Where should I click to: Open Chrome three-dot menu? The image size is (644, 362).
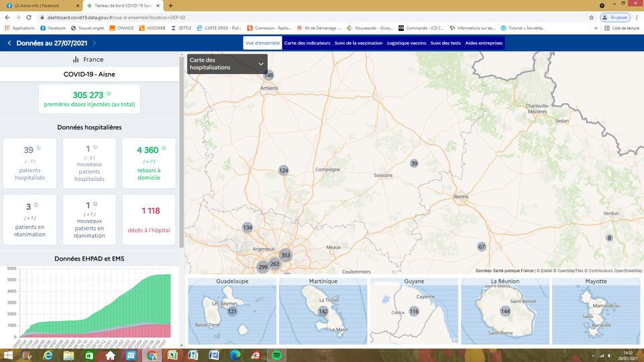[637, 17]
